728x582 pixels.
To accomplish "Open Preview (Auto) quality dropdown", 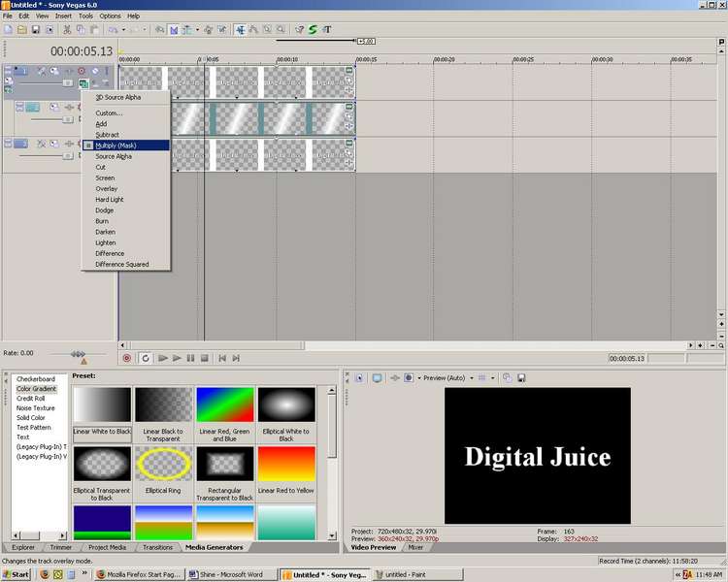I will coord(471,378).
